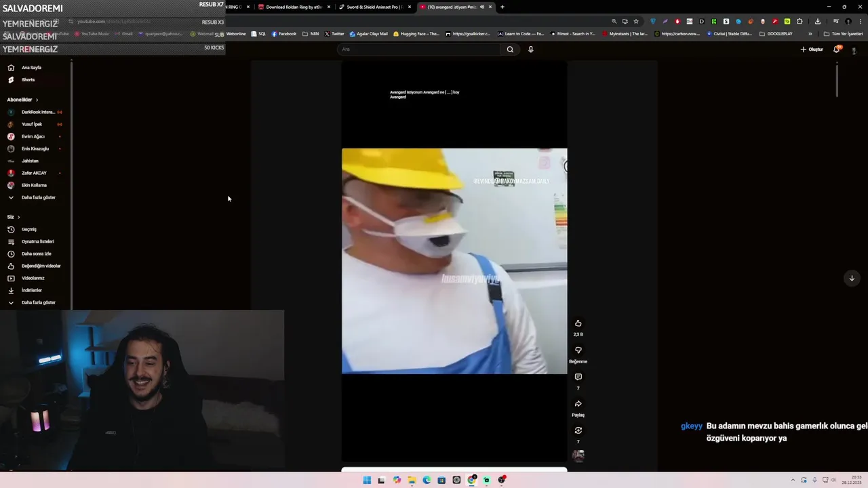Open browser downloads icon
Viewport: 868px width, 488px height.
[x=818, y=21]
